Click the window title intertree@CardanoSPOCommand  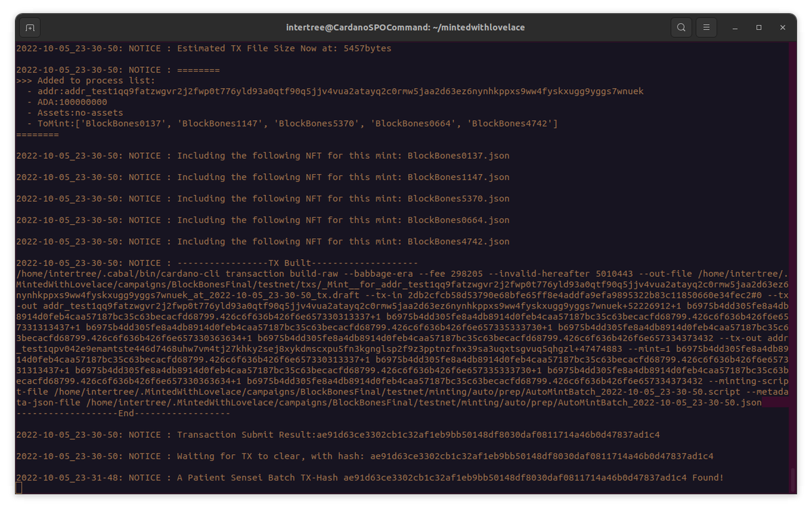pos(405,28)
